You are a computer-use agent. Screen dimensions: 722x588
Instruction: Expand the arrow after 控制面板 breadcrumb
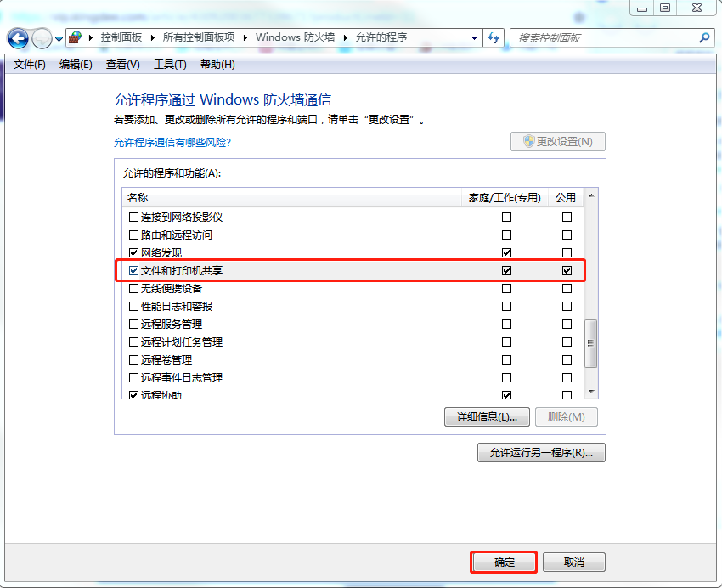(152, 37)
